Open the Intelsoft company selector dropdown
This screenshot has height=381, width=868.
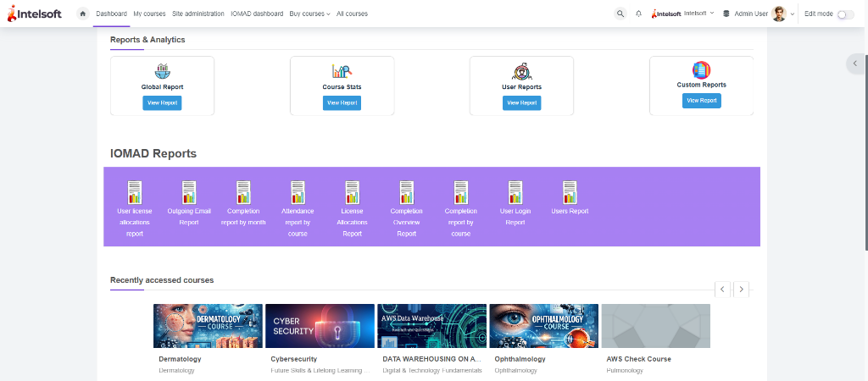click(x=683, y=14)
